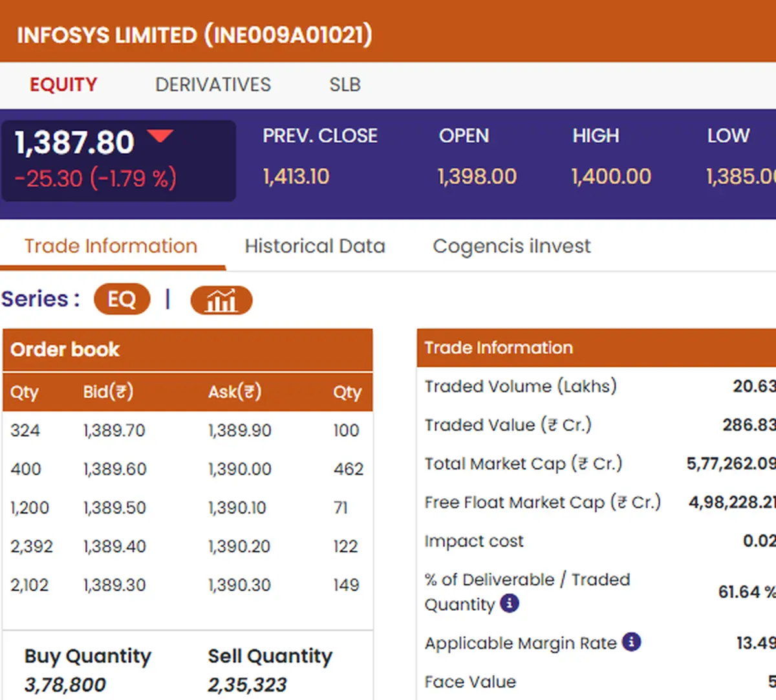This screenshot has height=700, width=776.
Task: Click the HIGH value 1,400.00
Action: [611, 177]
